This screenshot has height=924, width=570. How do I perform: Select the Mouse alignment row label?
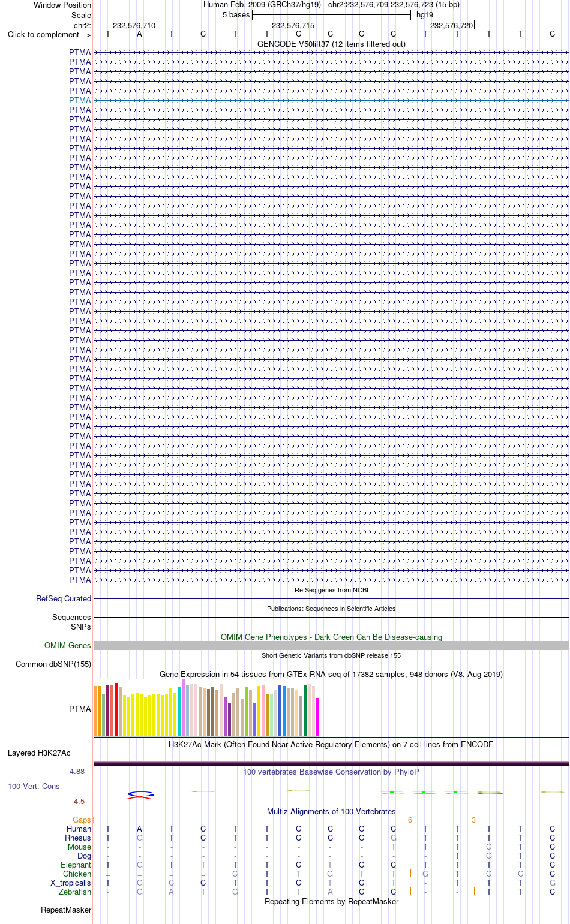79,847
